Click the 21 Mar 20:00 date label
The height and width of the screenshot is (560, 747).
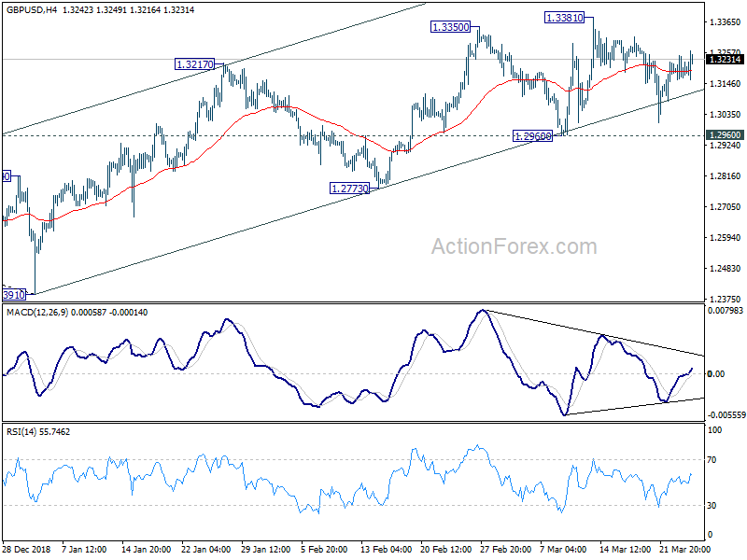coord(685,549)
